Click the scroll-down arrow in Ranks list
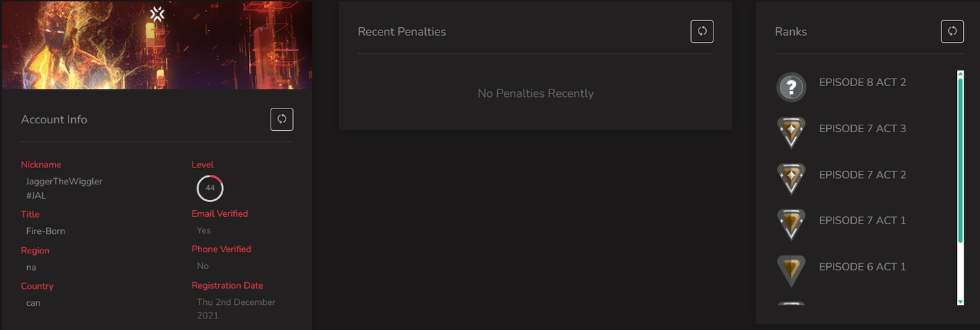The height and width of the screenshot is (330, 980). pos(960,301)
